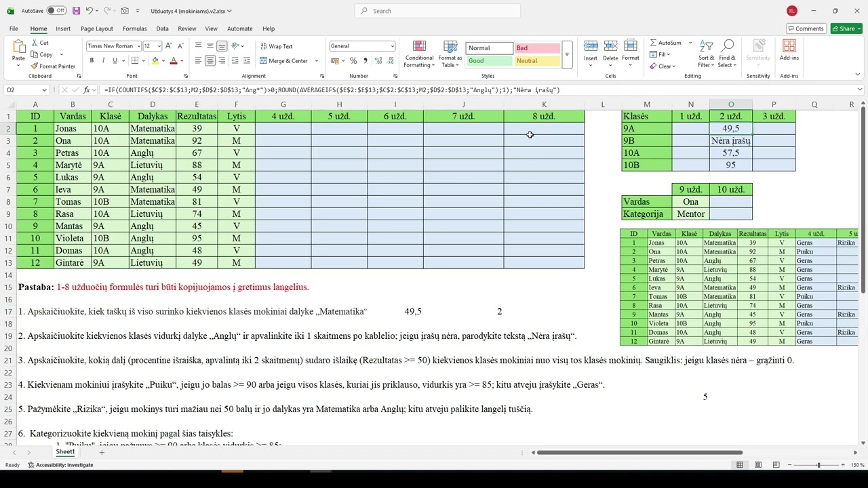Adjust the zoom slider in status bar
Screen dimensions: 868x488
(x=818, y=465)
